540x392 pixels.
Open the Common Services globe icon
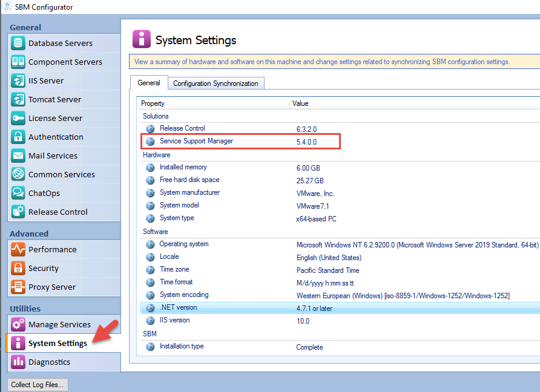click(18, 174)
